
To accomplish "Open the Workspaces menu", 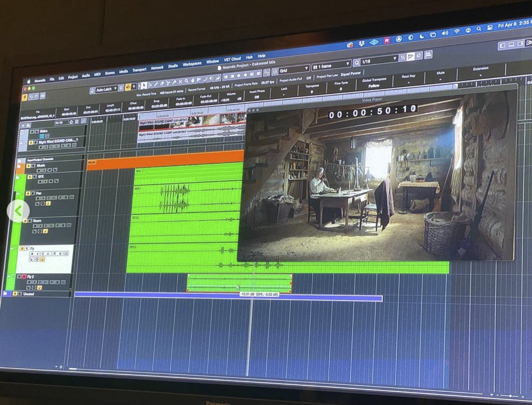I will click(192, 64).
